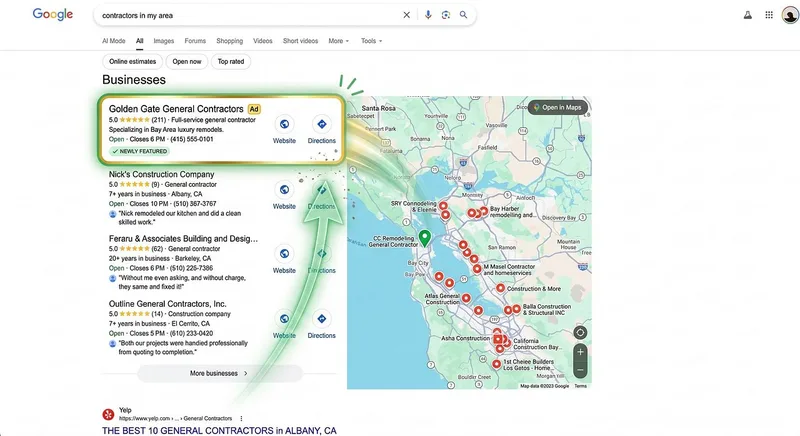The width and height of the screenshot is (800, 436).
Task: Select the Construction & More map pin
Action: (501, 288)
